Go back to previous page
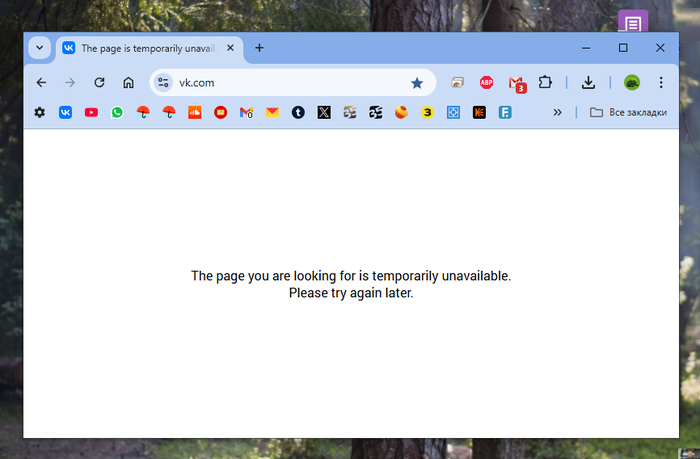 (x=41, y=83)
